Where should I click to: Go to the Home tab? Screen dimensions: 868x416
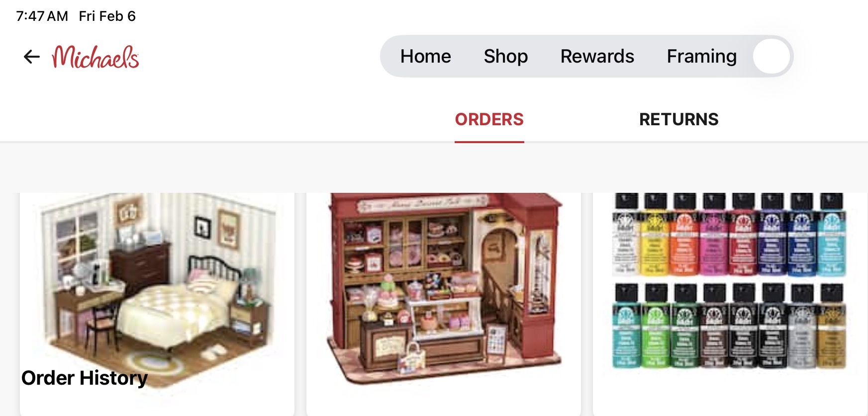point(425,56)
